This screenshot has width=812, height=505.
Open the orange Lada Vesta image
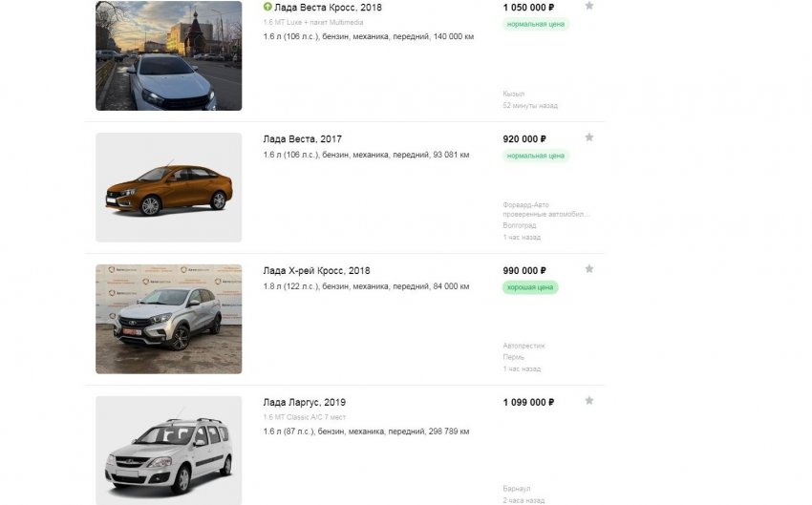(169, 187)
